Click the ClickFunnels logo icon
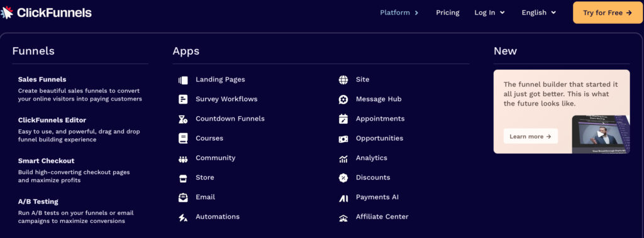This screenshot has width=644, height=238. 6,13
